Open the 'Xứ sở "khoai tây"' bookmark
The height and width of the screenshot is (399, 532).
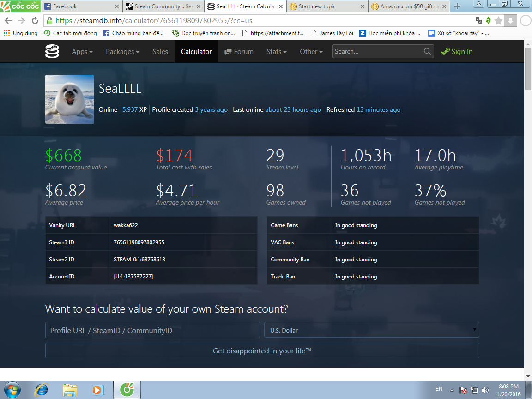pyautogui.click(x=459, y=33)
